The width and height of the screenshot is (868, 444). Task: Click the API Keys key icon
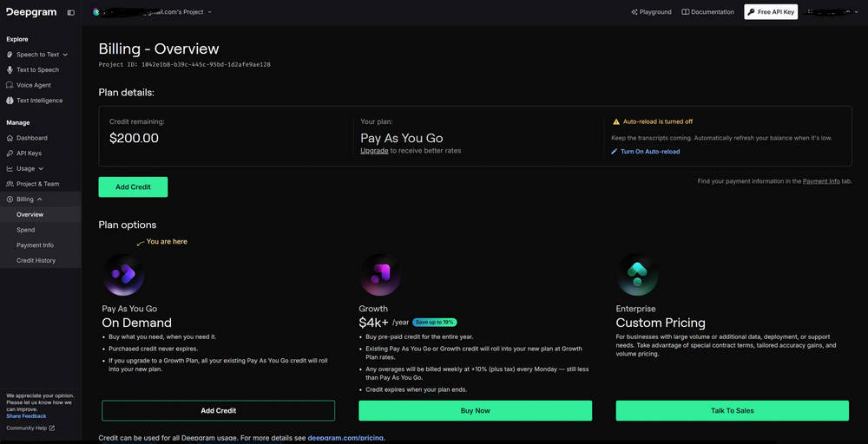click(10, 153)
